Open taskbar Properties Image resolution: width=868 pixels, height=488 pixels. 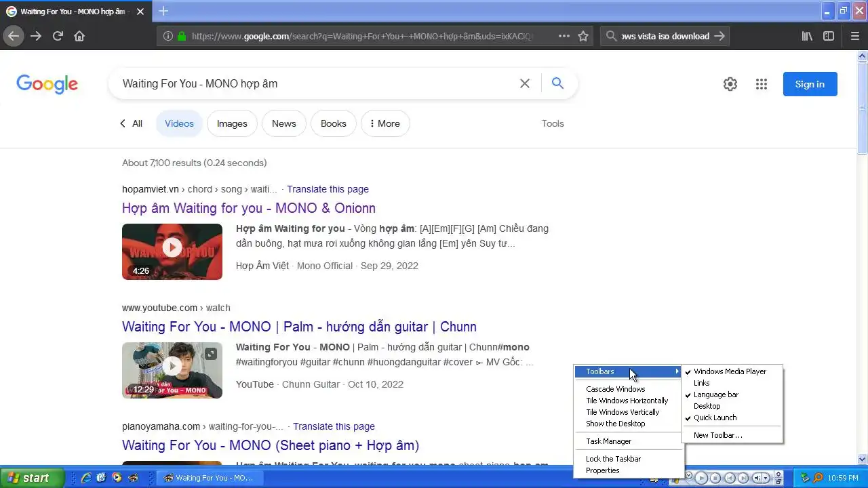pyautogui.click(x=628, y=470)
